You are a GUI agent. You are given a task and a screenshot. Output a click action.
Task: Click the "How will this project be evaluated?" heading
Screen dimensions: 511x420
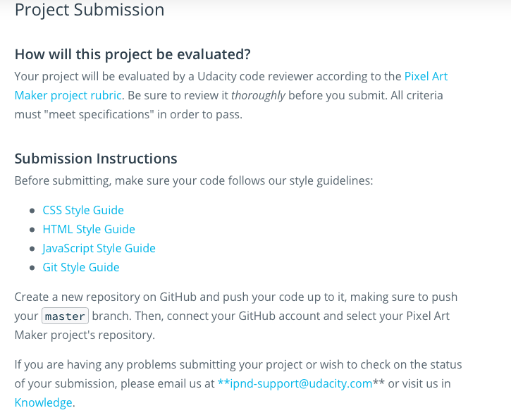133,54
